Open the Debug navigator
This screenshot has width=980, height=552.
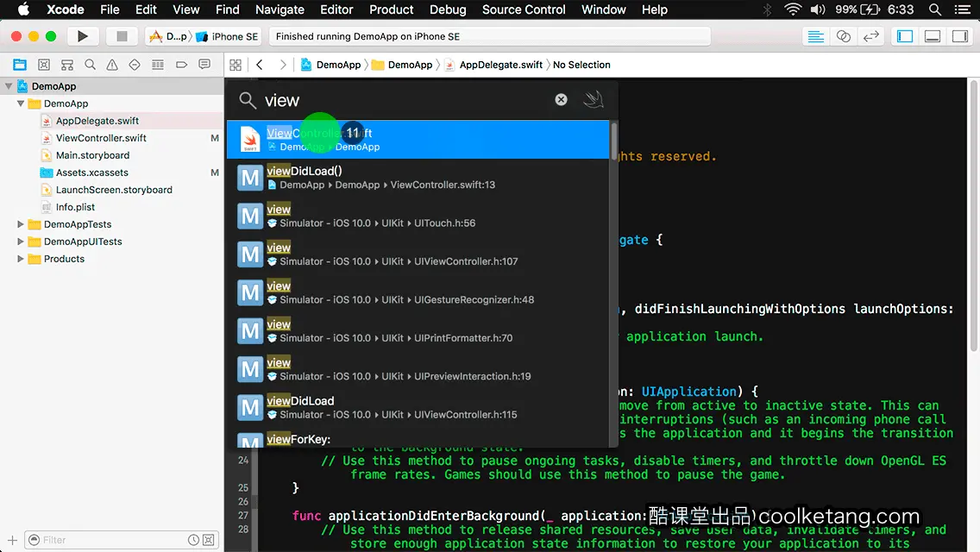(x=158, y=65)
